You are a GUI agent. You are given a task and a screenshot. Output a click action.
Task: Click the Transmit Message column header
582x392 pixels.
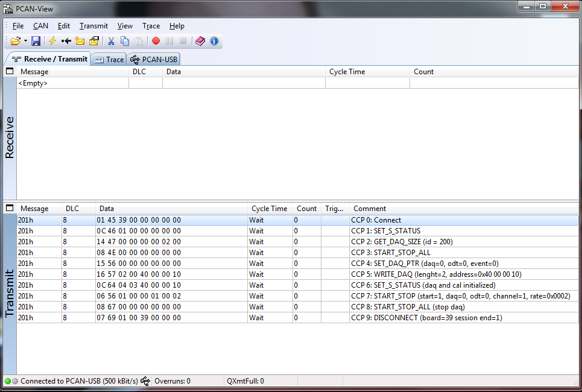[39, 209]
